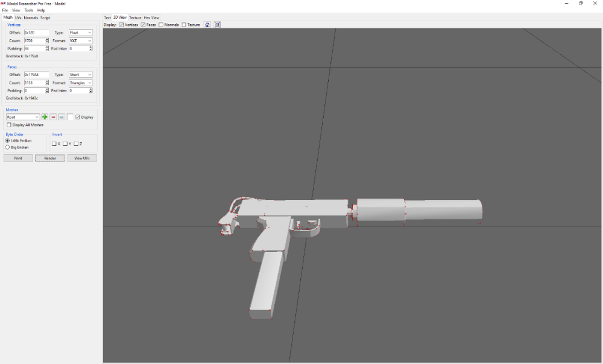The width and height of the screenshot is (603, 364).
Task: Click the red minus remove mesh icon
Action: click(53, 117)
